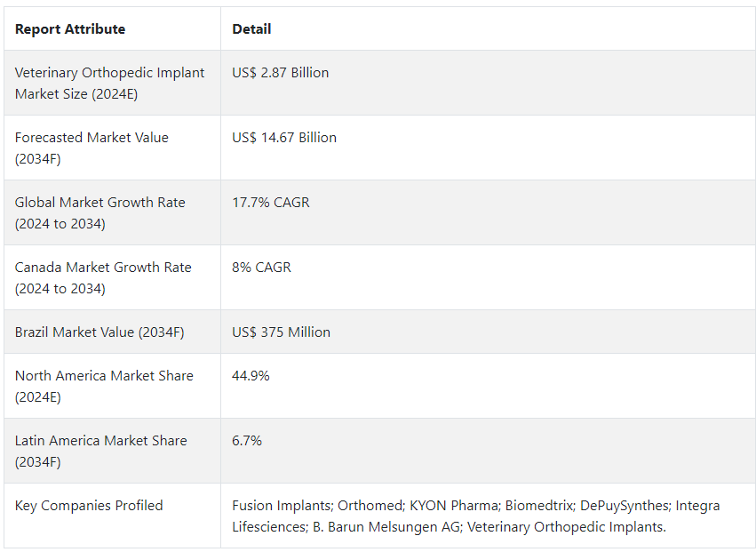Viewport: 756px width, 552px height.
Task: Click the B. Barun Melsungen AG text
Action: [x=386, y=527]
